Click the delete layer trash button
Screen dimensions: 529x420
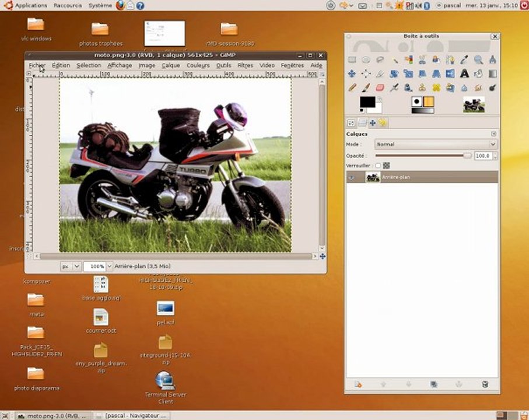tap(485, 384)
